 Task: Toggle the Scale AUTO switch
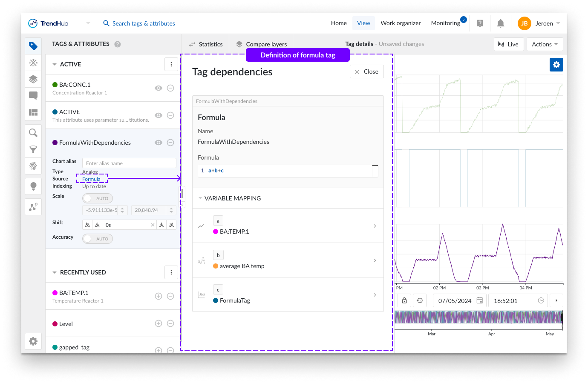point(98,198)
